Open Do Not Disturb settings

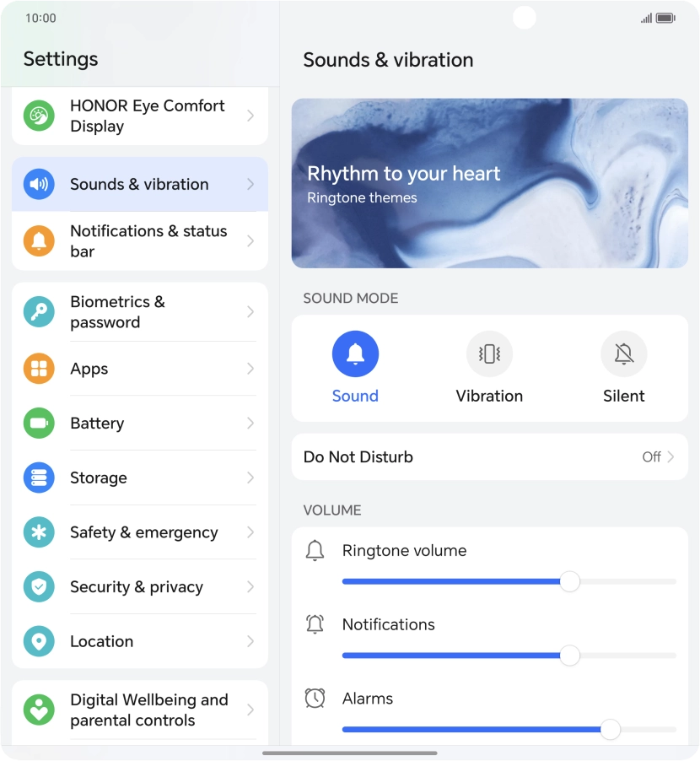489,456
